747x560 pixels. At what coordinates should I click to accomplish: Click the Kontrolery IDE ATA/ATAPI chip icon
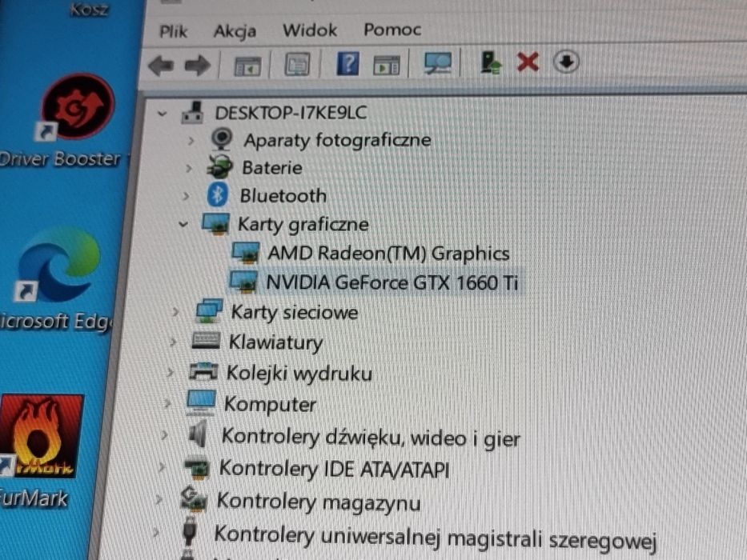point(196,468)
